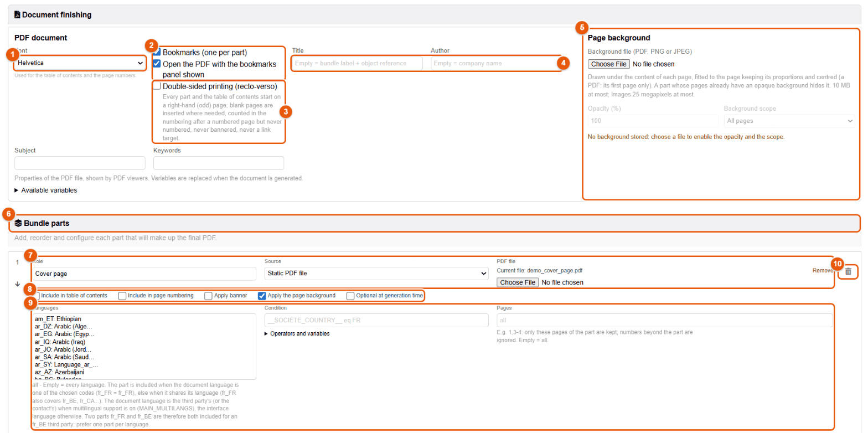Select ar_JO: Arabic (Jord…) language

[64, 350]
